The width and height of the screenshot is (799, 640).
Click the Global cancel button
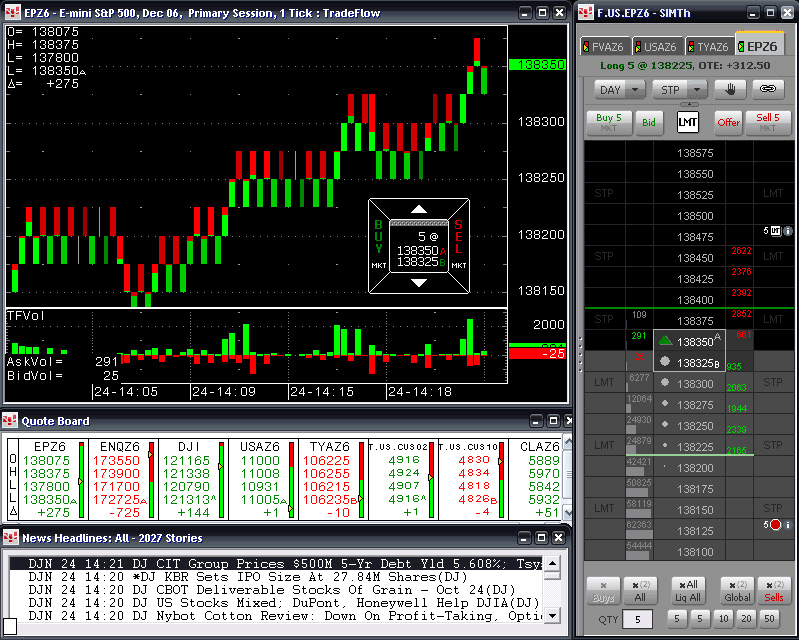tap(737, 591)
